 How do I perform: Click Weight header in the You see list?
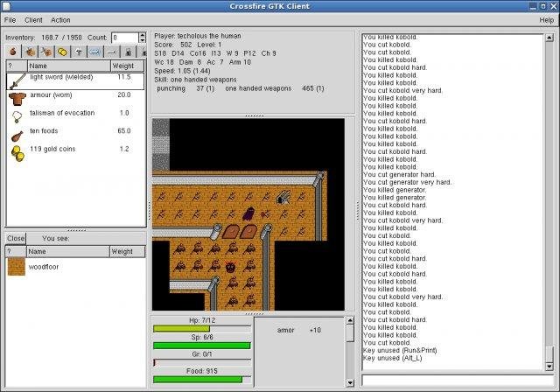click(127, 251)
